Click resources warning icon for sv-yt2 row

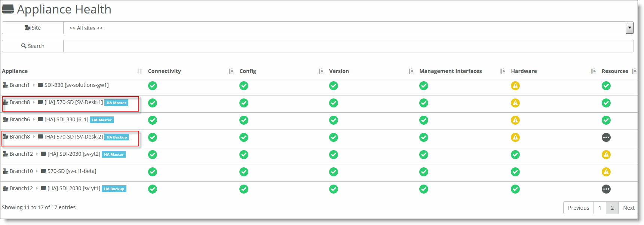[x=606, y=155]
